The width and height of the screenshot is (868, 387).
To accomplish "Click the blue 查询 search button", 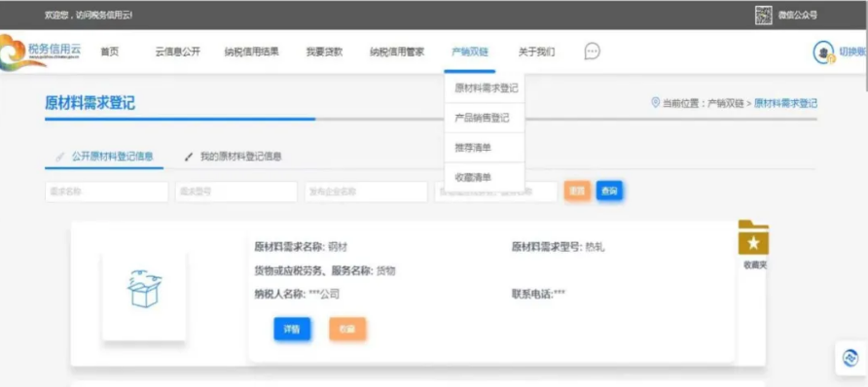I will click(x=609, y=191).
